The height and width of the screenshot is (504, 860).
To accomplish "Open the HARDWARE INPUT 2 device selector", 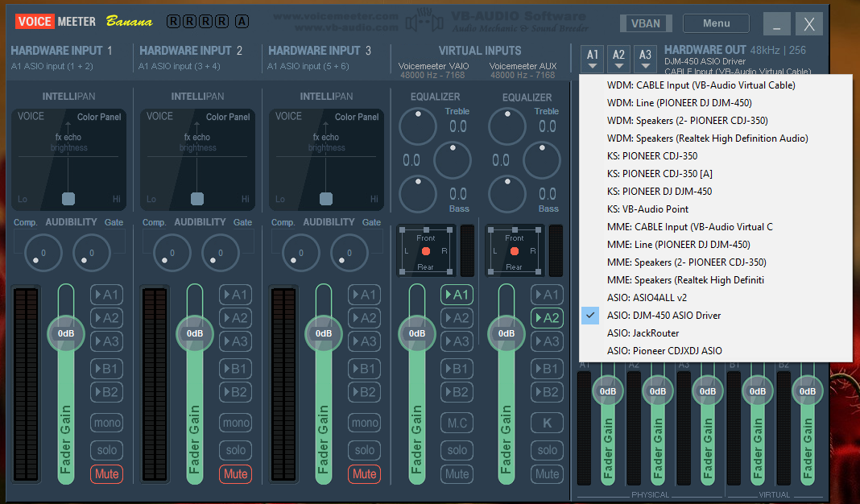I will [191, 51].
